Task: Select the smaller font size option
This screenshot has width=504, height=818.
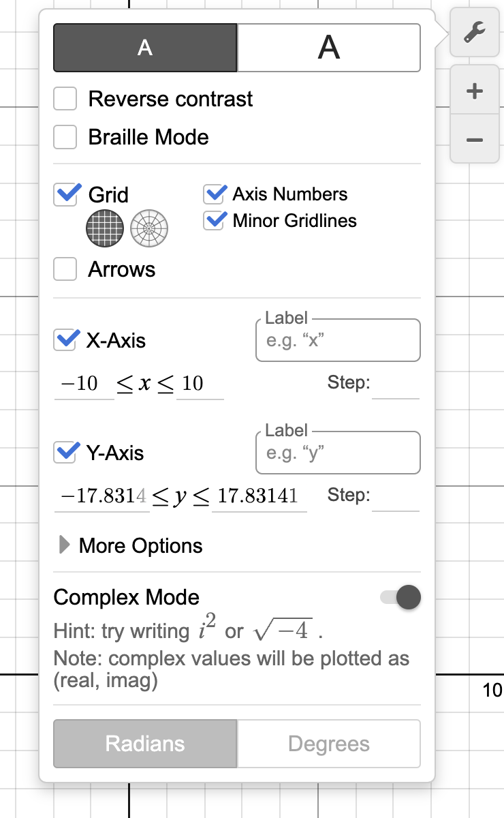Action: tap(144, 47)
